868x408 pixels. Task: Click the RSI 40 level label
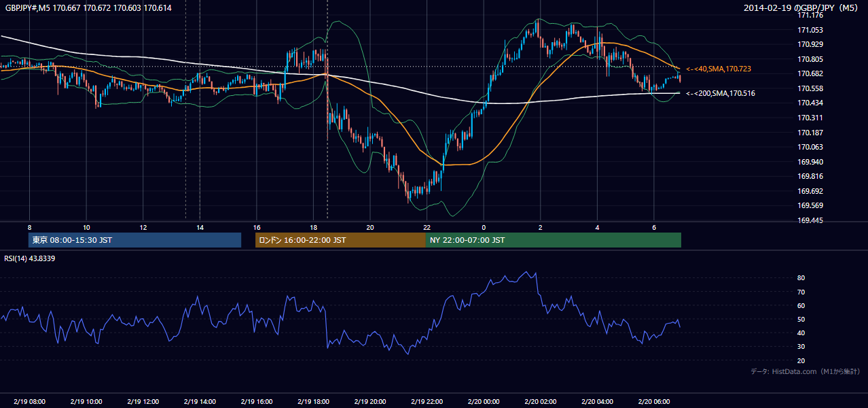(x=801, y=333)
